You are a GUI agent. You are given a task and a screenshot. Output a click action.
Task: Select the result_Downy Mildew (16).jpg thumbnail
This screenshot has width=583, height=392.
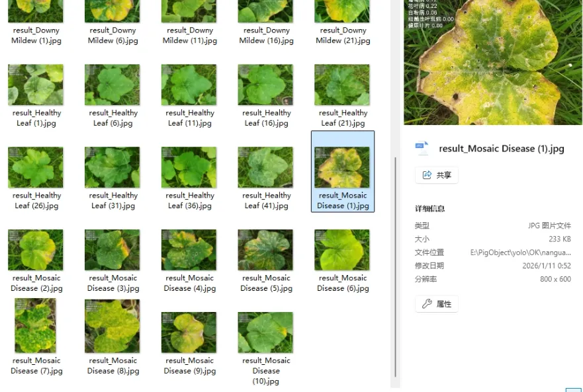coord(265,11)
